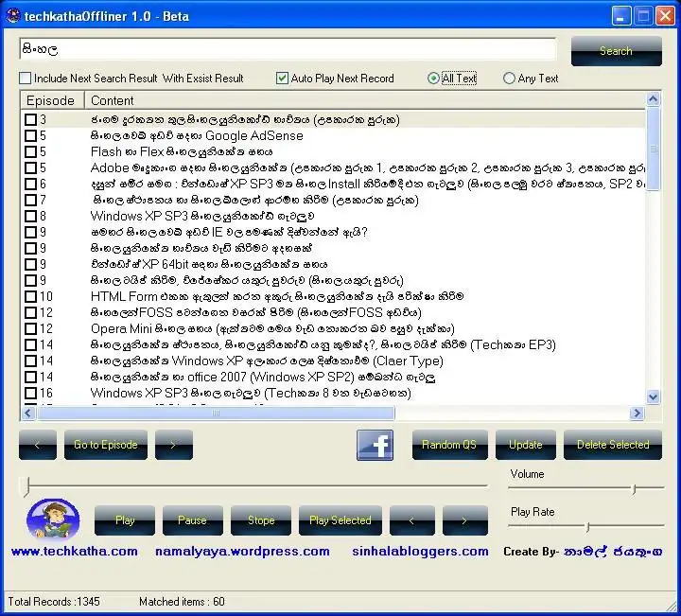Click the Play button
This screenshot has height=616, width=681.
[125, 520]
